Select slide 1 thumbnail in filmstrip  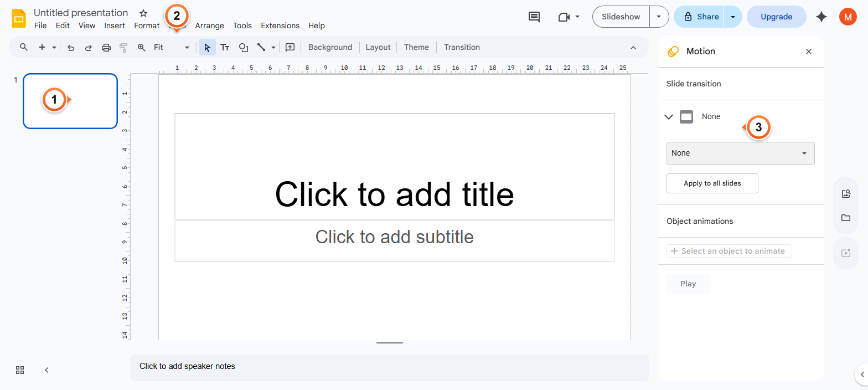pos(70,101)
